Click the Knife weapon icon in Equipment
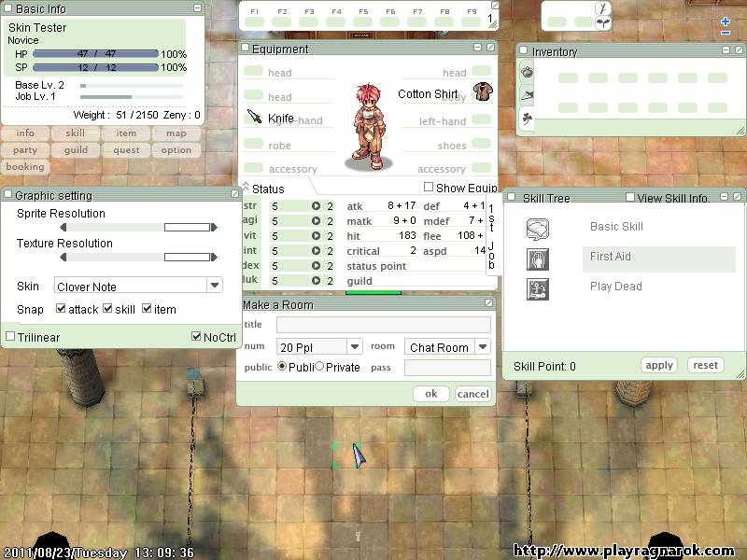 (254, 116)
